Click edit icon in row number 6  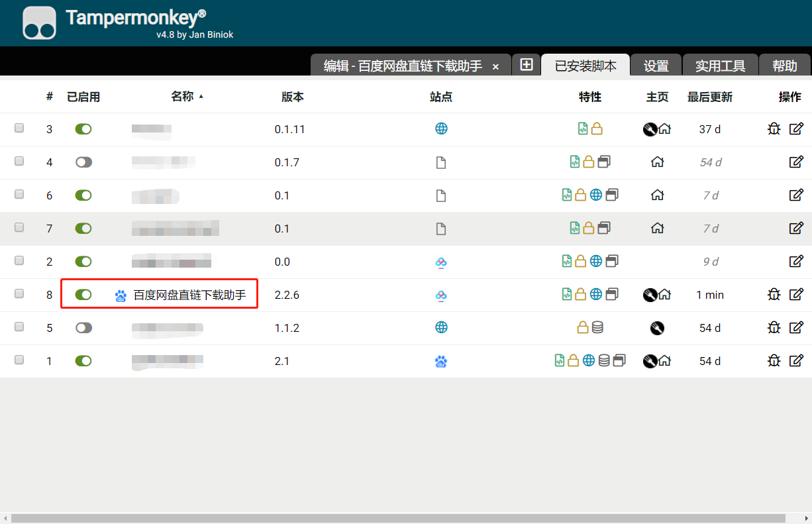click(x=796, y=195)
